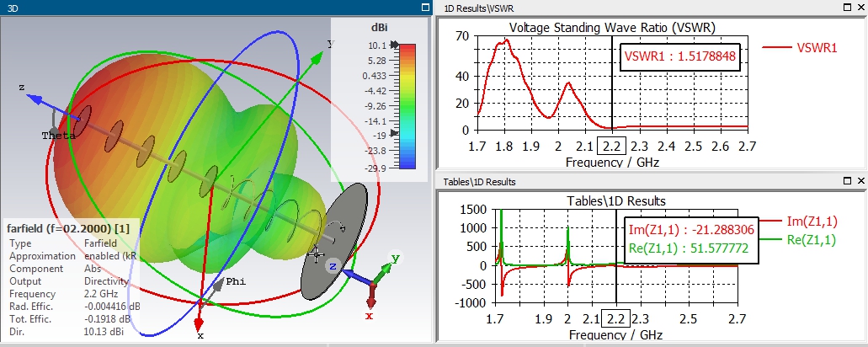Click the gray ground plane disc of the antenna
Image resolution: width=868 pixels, height=347 pixels.
click(x=335, y=242)
